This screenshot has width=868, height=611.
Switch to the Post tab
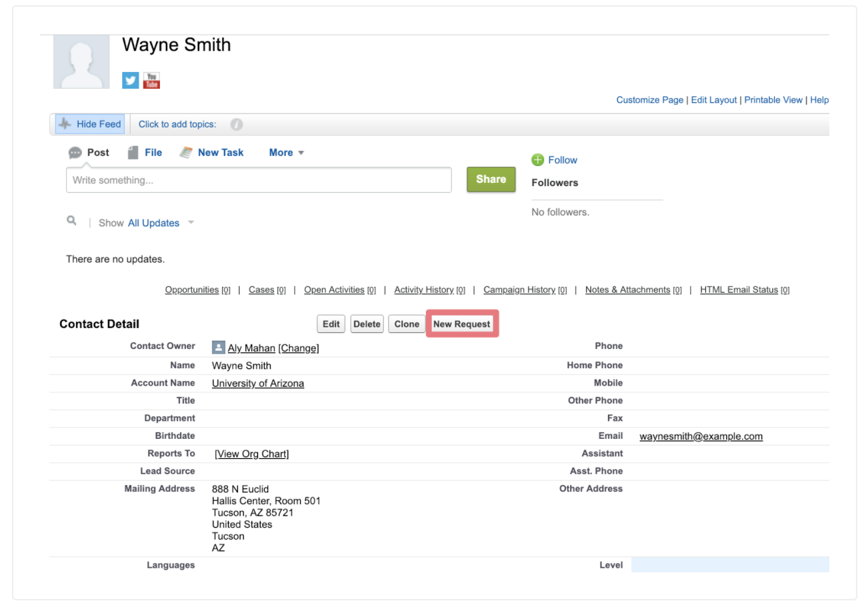89,153
